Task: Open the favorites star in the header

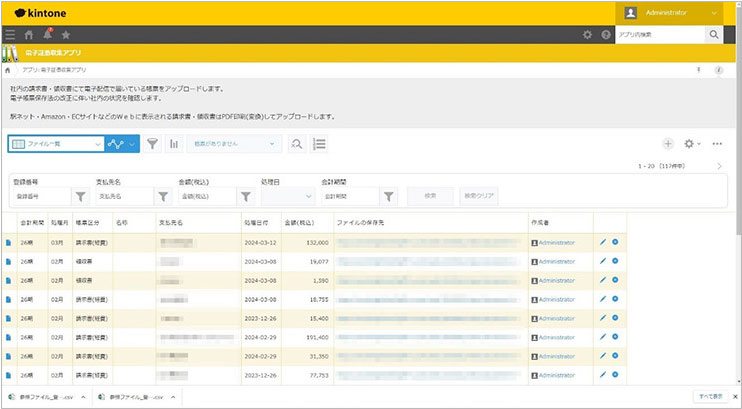Action: 66,34
